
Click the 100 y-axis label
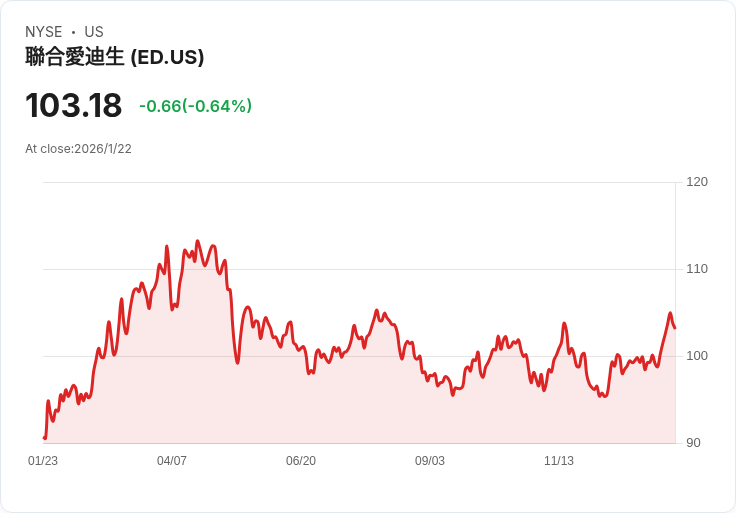(x=697, y=356)
